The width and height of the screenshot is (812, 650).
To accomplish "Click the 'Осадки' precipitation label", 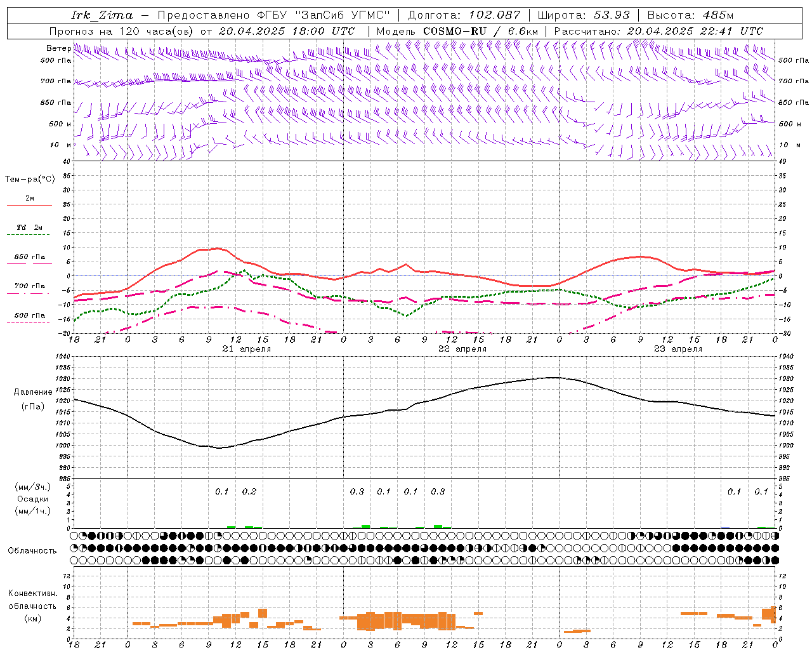I will pyautogui.click(x=33, y=499).
